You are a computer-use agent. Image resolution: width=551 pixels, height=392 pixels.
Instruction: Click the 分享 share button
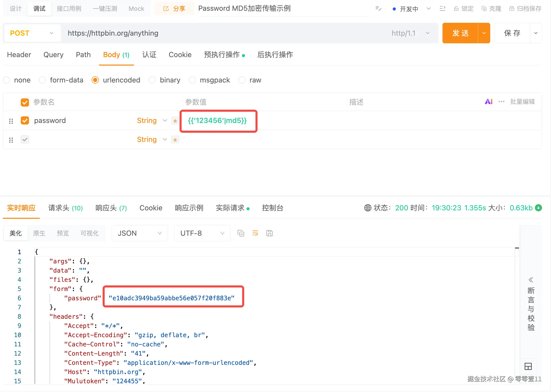point(174,9)
